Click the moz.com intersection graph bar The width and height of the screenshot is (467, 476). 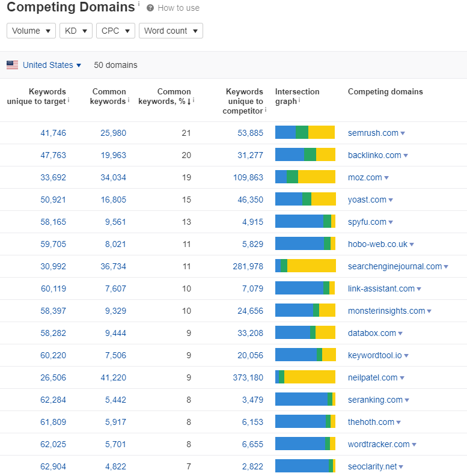(x=305, y=177)
